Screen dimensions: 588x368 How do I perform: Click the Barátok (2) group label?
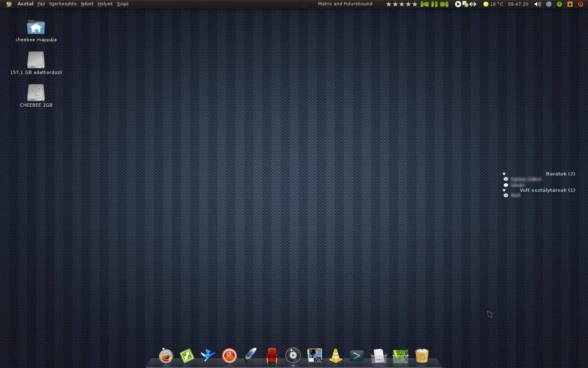560,174
